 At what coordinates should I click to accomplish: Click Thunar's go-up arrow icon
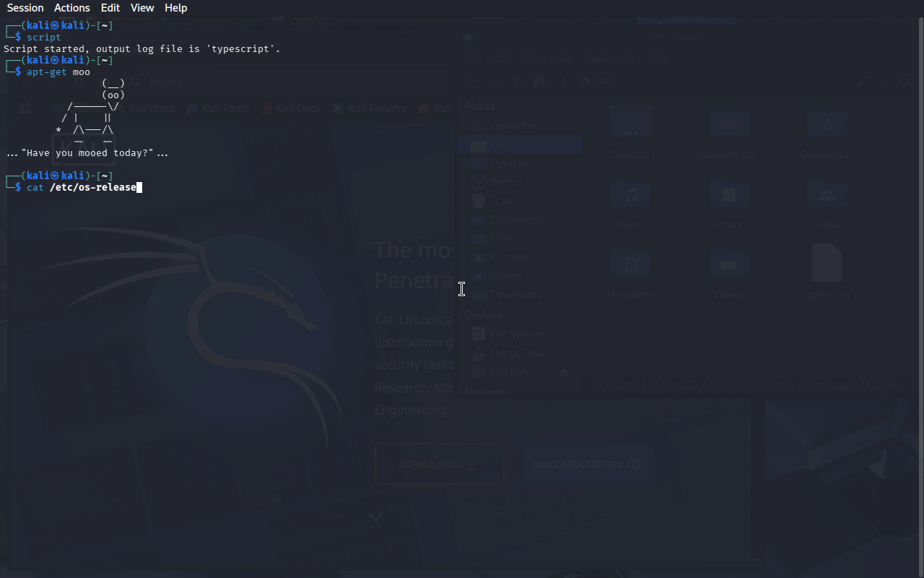coord(516,82)
